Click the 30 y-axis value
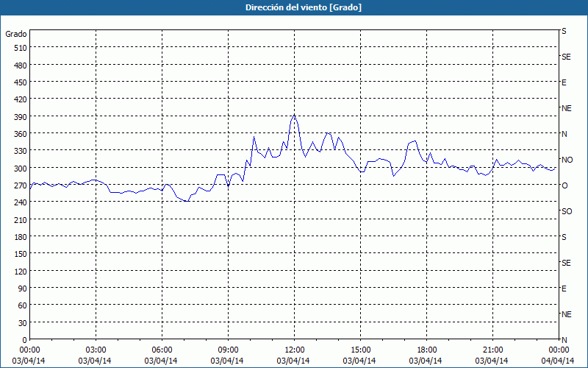The height and width of the screenshot is (368, 588). (23, 323)
